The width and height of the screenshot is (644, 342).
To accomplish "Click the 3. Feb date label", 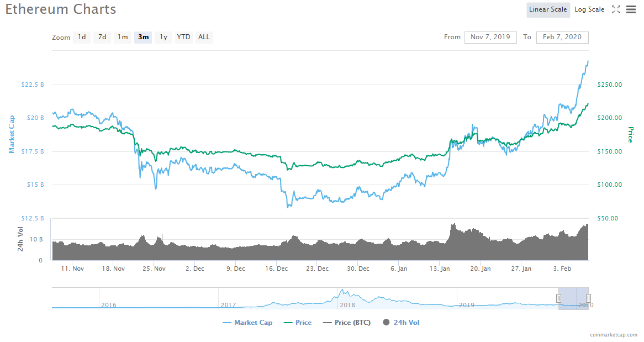I will point(562,269).
